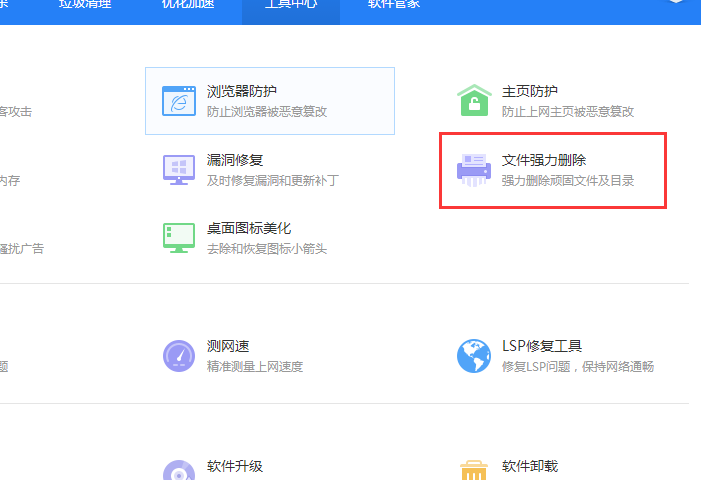The image size is (701, 480).
Task: Click the 软件卸载 trash bin icon
Action: [474, 470]
